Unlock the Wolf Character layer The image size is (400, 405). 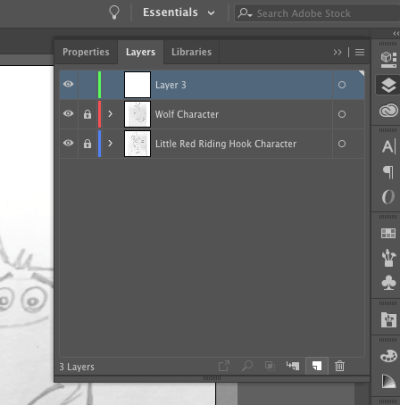point(87,114)
